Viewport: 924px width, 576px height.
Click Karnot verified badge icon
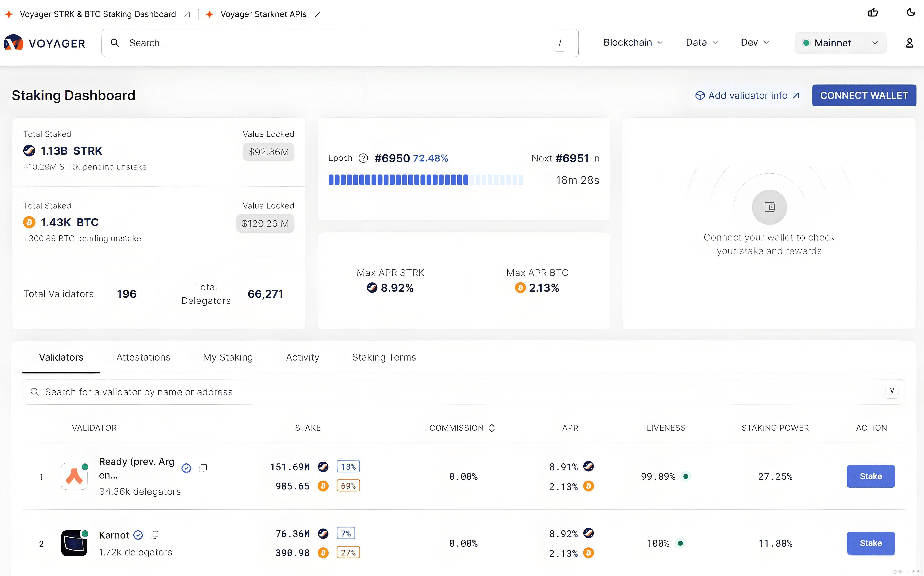(x=138, y=535)
